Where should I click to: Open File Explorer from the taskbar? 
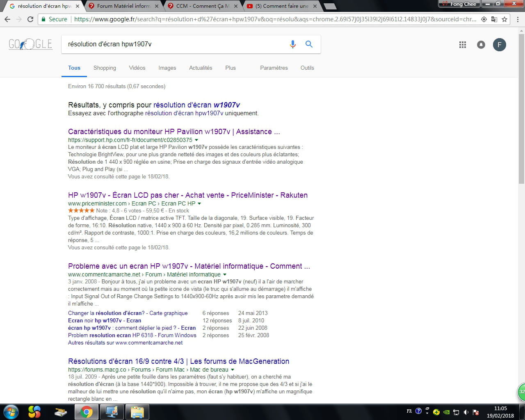[137, 412]
